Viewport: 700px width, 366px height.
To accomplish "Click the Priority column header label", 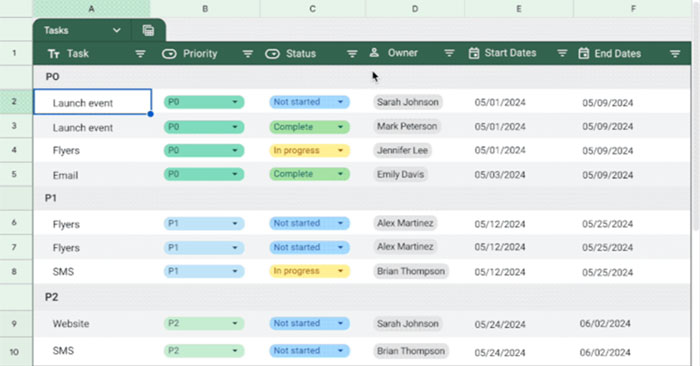I will [200, 54].
